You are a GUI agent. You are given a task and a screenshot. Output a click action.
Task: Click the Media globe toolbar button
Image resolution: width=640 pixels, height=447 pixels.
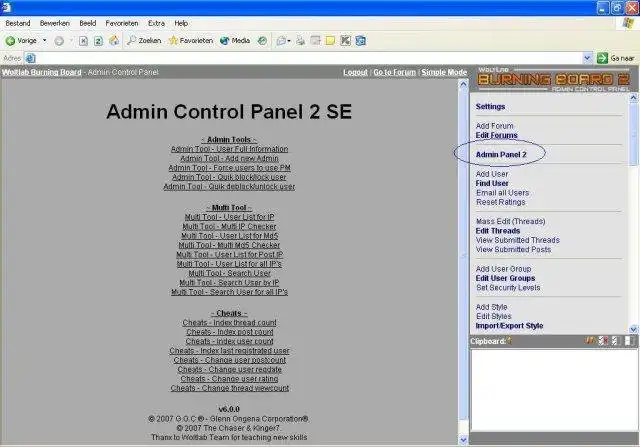235,40
